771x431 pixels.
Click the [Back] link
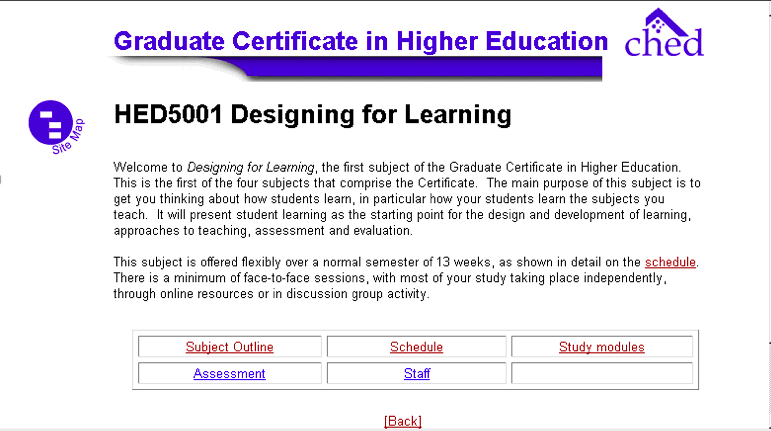pos(403,421)
